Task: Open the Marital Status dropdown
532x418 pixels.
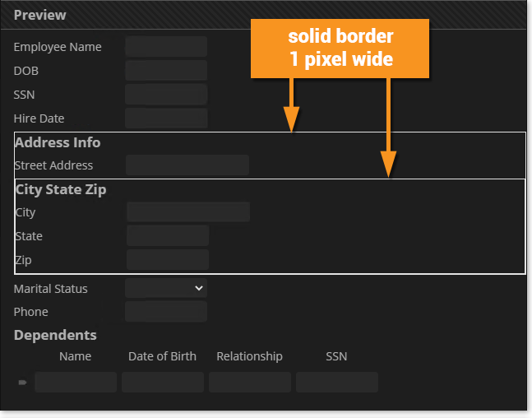Action: pyautogui.click(x=166, y=288)
